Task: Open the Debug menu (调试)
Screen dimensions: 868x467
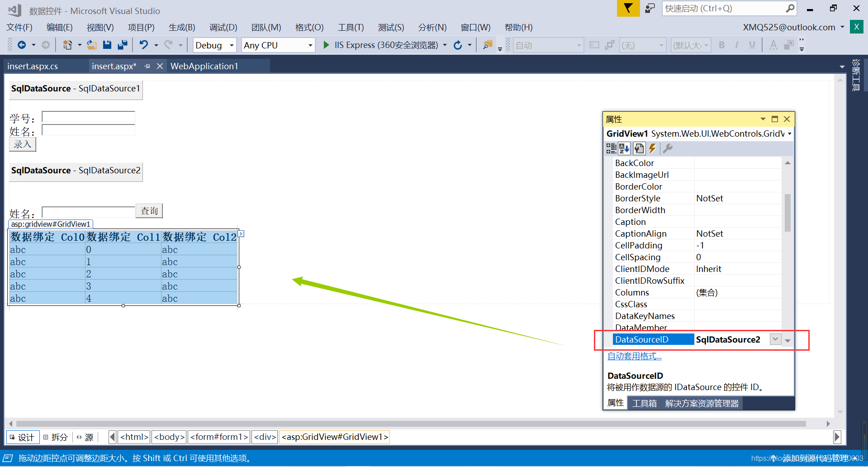Action: (x=223, y=27)
